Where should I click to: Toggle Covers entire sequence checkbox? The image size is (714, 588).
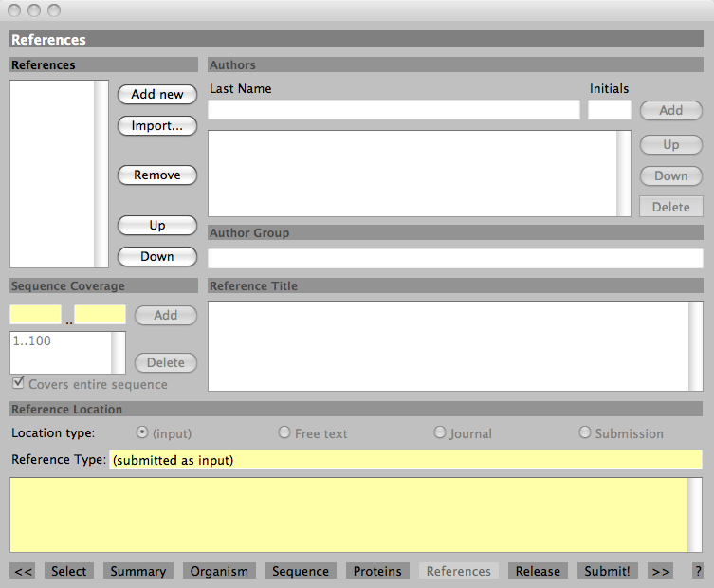[18, 384]
